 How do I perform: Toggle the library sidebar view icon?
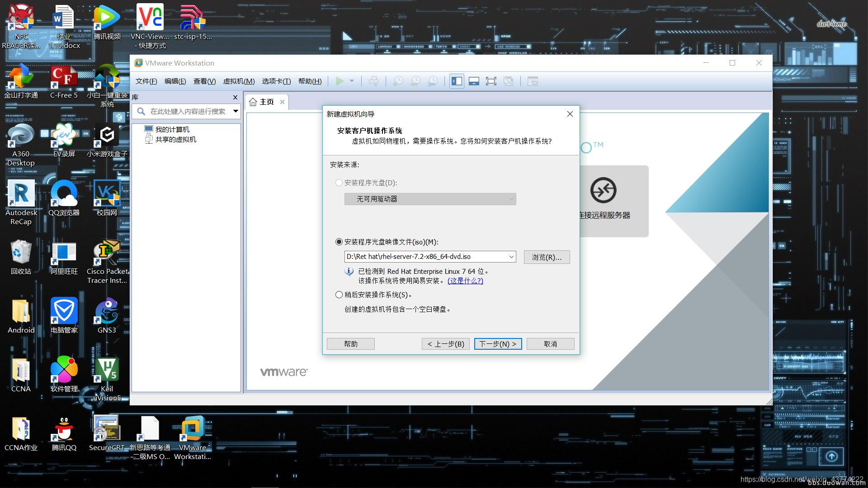457,81
